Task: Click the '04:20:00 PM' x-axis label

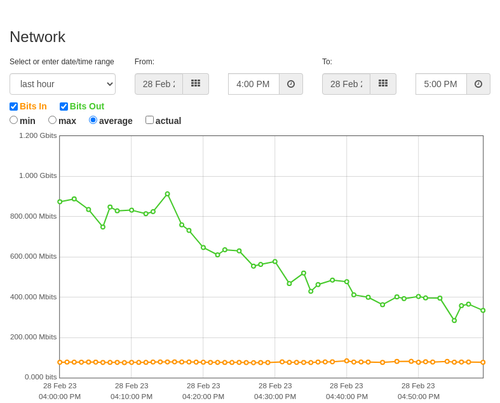Action: pyautogui.click(x=203, y=397)
